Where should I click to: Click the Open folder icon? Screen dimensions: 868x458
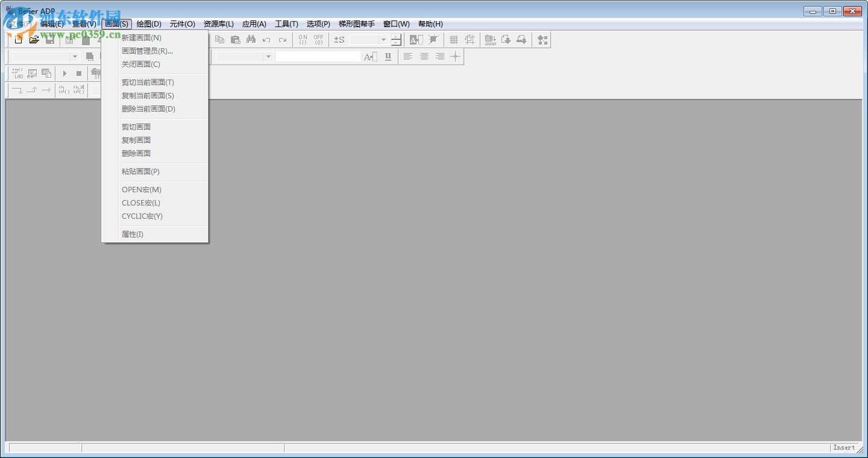point(34,40)
